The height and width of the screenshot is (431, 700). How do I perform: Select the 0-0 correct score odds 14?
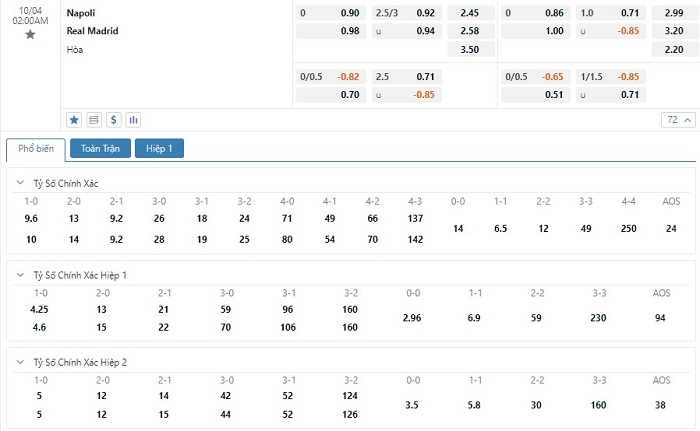click(458, 228)
